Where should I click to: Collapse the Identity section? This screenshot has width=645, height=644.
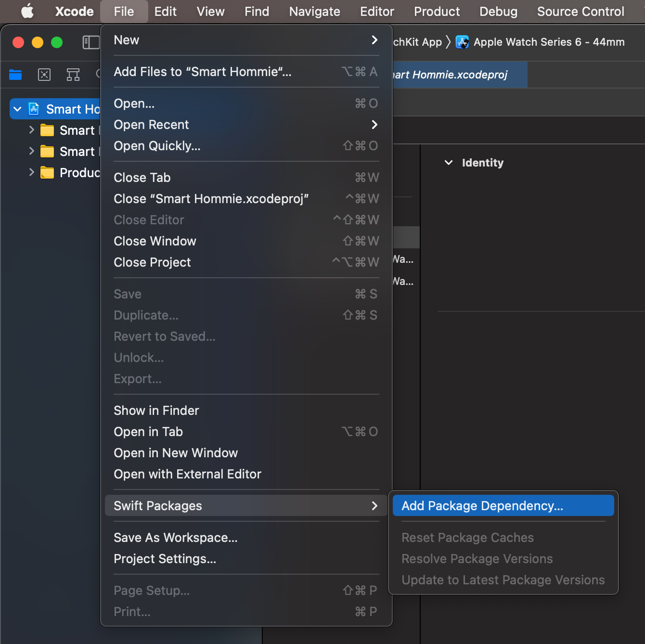449,163
